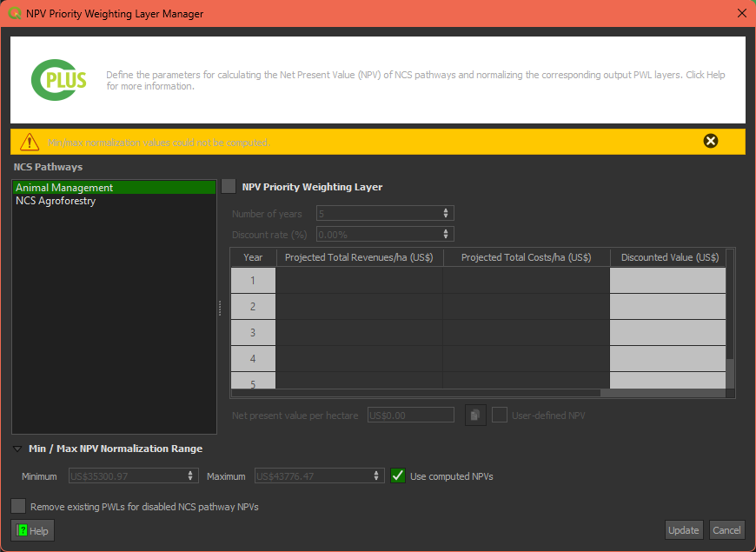Click the CPLUS logo
Screen dimensions: 756x552
point(59,80)
